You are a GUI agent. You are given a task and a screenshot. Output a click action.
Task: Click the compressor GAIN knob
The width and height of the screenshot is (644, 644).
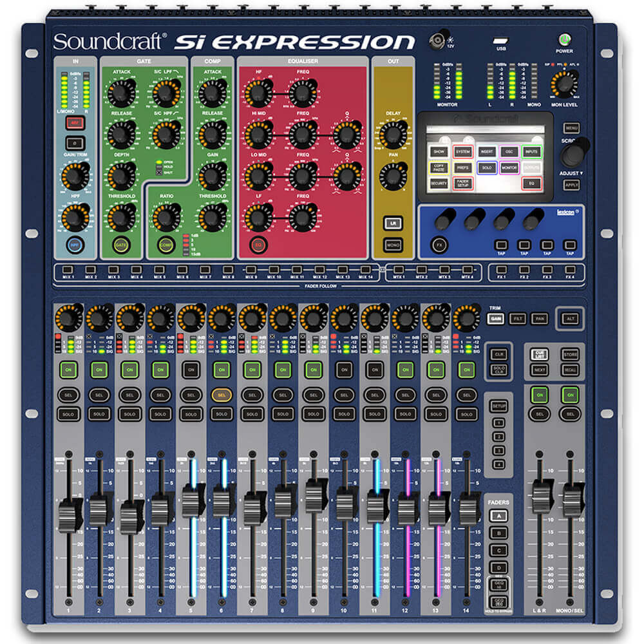213,176
